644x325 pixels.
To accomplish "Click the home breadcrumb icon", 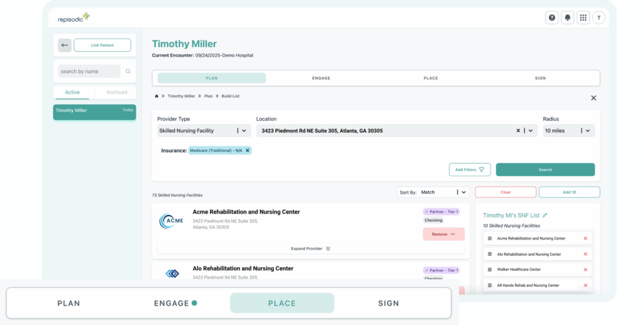I will 157,96.
